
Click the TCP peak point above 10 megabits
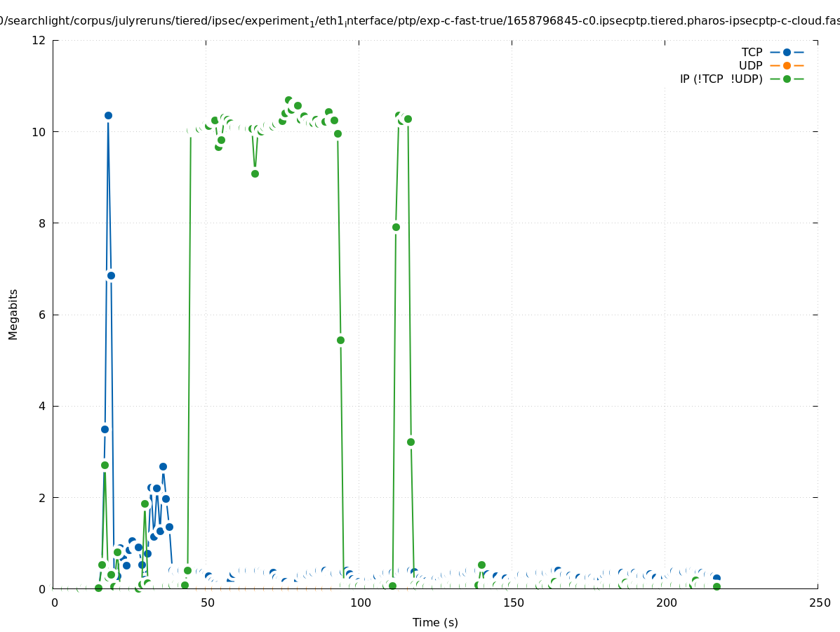point(108,115)
